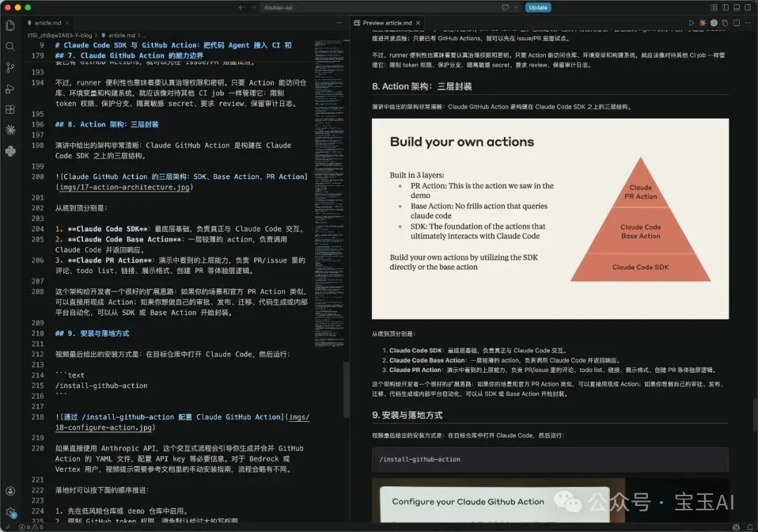Image resolution: width=758 pixels, height=532 pixels.
Task: Go forward with the right arrow
Action: pyautogui.click(x=254, y=7)
